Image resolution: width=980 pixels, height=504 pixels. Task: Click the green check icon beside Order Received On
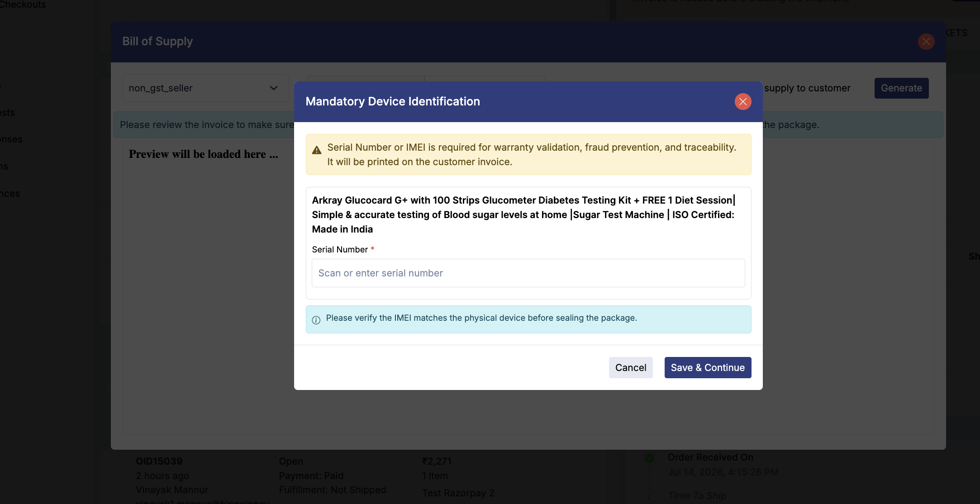(649, 458)
